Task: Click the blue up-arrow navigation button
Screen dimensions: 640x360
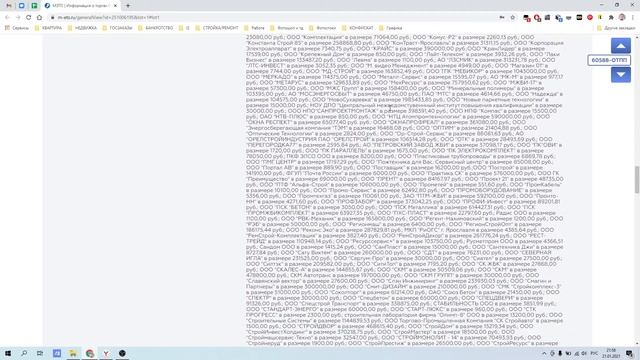Action: coord(620,46)
